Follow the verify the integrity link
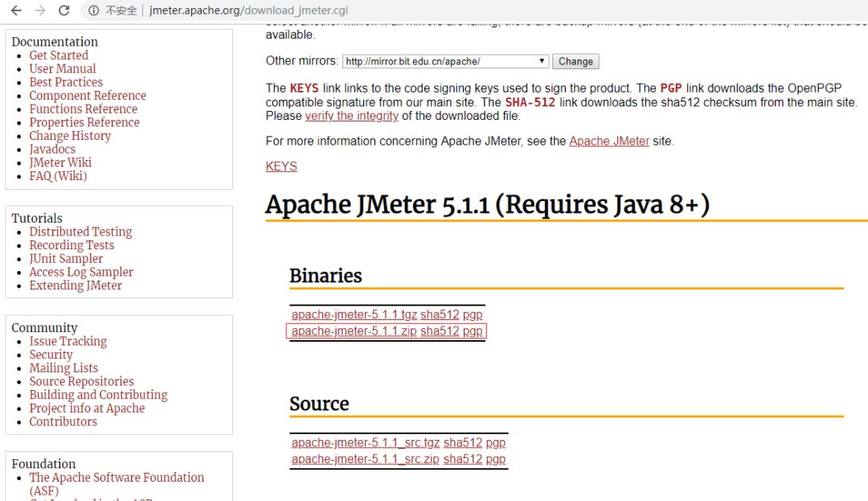868x501 pixels. click(x=351, y=116)
